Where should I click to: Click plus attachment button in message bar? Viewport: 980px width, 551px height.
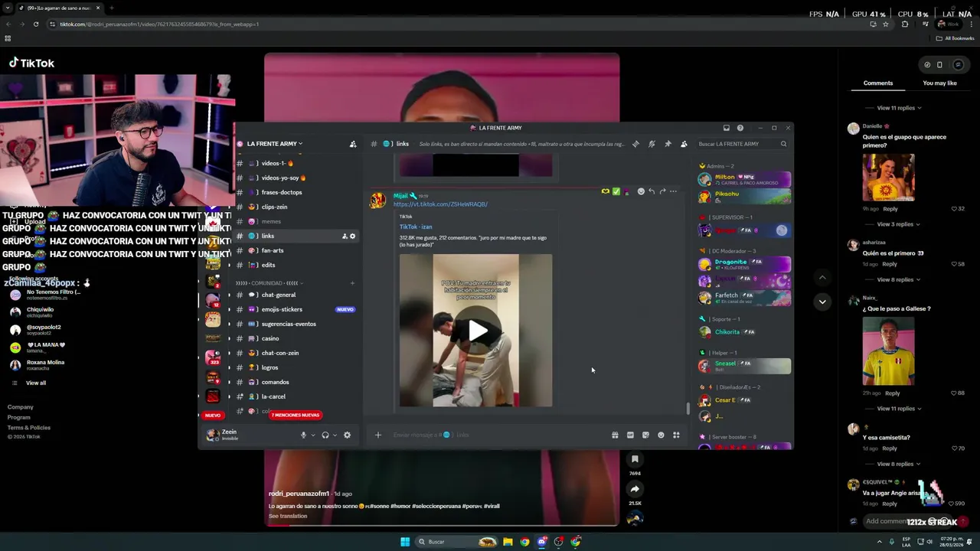point(377,435)
